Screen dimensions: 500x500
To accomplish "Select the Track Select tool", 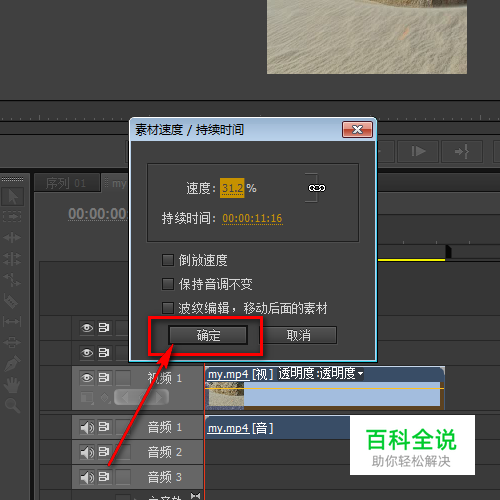I will pos(12,217).
